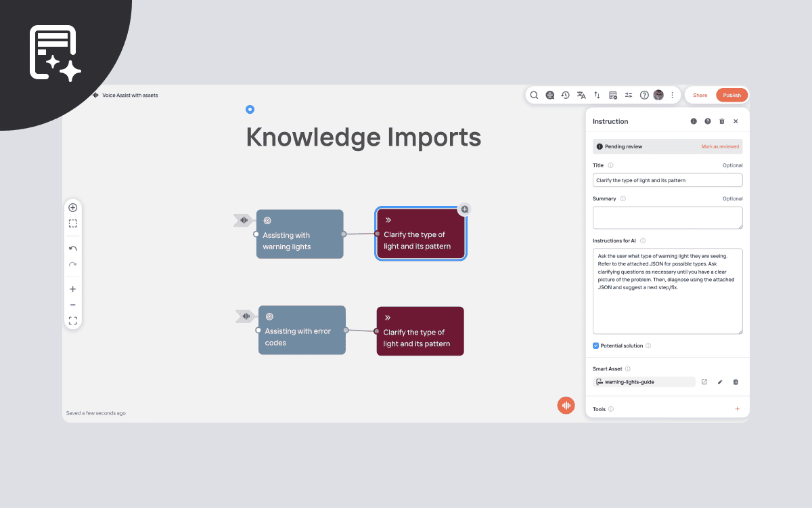Click voice trigger icon beside error codes node
Image resolution: width=812 pixels, height=508 pixels.
coord(245,316)
